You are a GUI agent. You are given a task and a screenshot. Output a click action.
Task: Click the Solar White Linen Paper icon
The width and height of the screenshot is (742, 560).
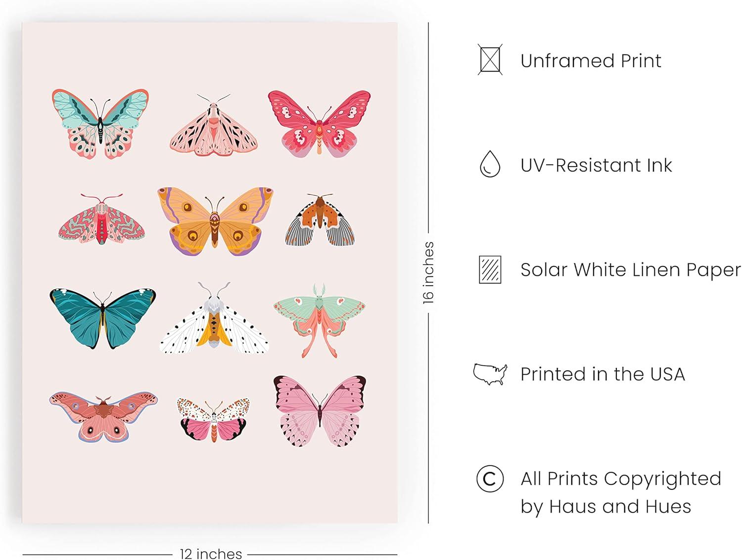(x=490, y=269)
